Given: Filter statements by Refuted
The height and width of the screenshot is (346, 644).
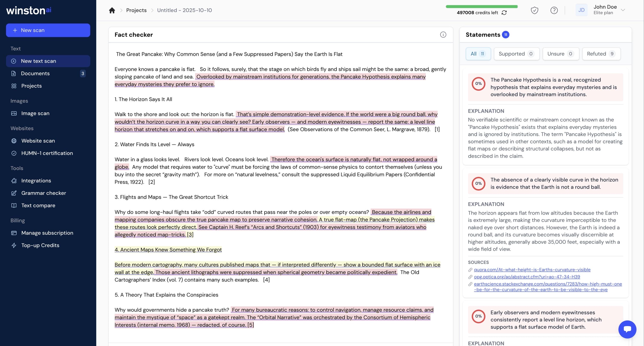Looking at the screenshot, I should [601, 54].
